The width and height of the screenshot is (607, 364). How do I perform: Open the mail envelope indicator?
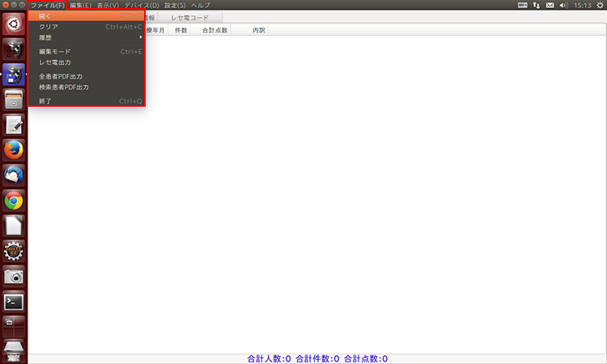point(550,5)
